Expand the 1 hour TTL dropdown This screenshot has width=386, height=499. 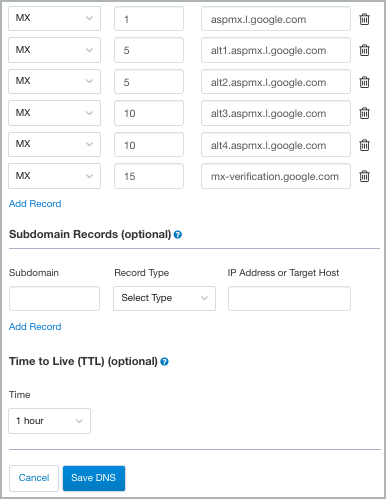pos(49,421)
